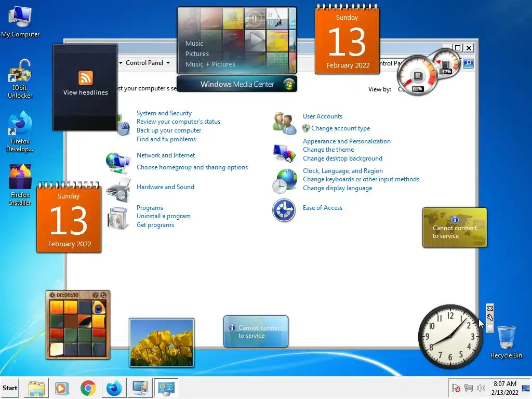This screenshot has width=532, height=399.
Task: Open System and Security link
Action: tap(164, 113)
